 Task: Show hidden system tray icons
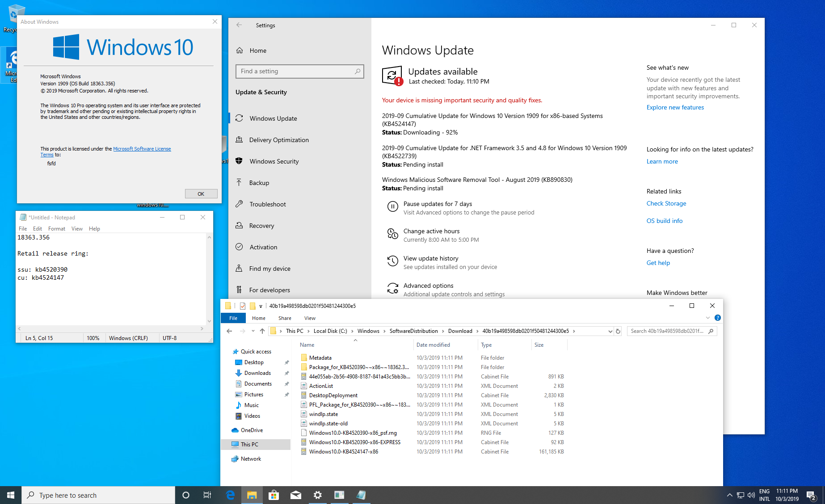pyautogui.click(x=729, y=495)
